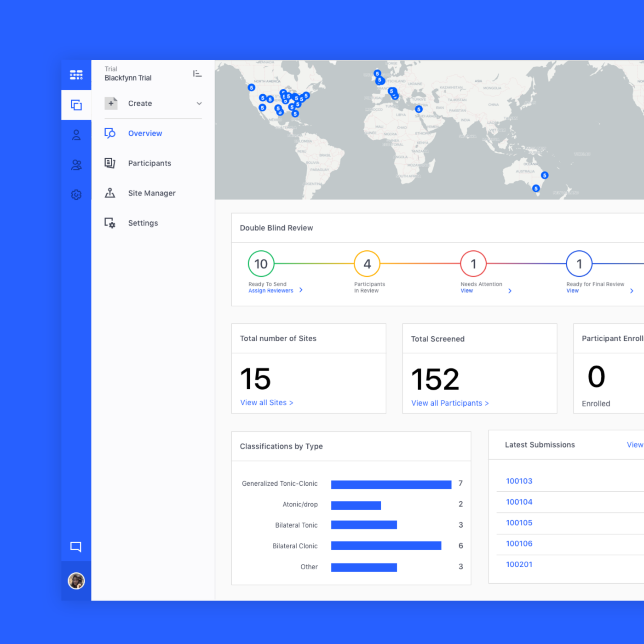Click the red 1 Needs Attention circle

[473, 264]
